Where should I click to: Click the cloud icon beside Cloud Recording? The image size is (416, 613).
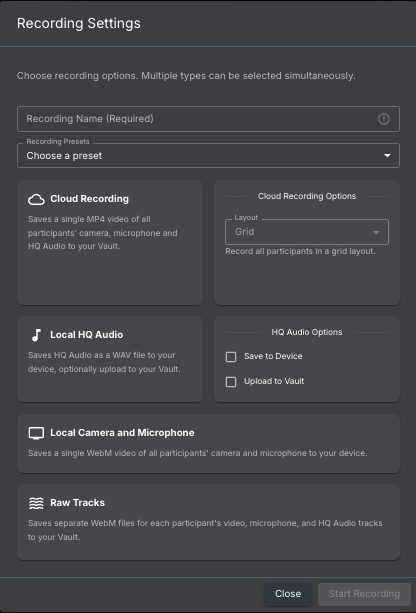tap(36, 199)
